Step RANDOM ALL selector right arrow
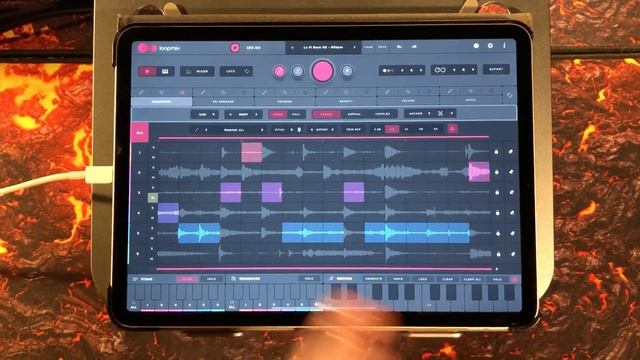This screenshot has width=640, height=360. 262,130
